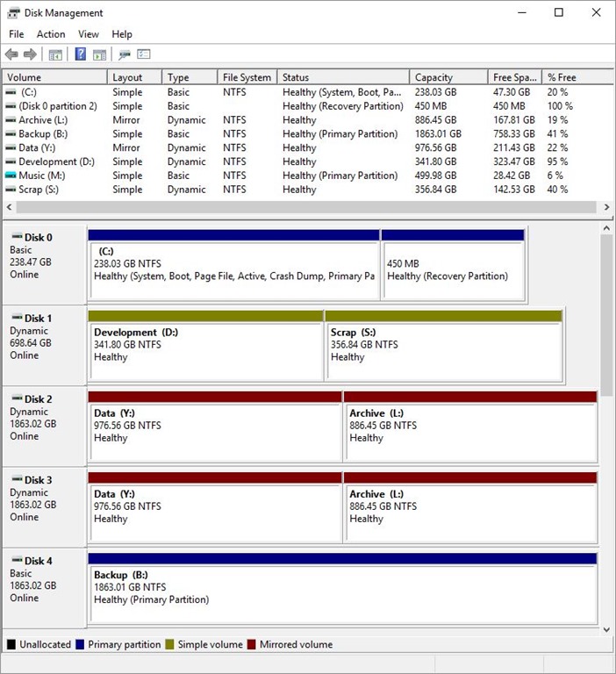This screenshot has height=674, width=616.
Task: Click the Rescan disks key toolbar icon
Action: click(x=125, y=54)
